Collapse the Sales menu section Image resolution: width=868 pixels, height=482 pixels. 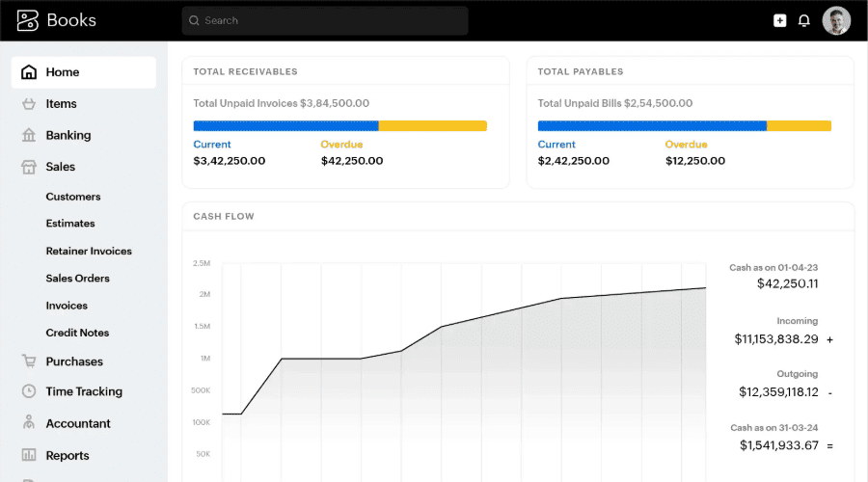(x=60, y=167)
